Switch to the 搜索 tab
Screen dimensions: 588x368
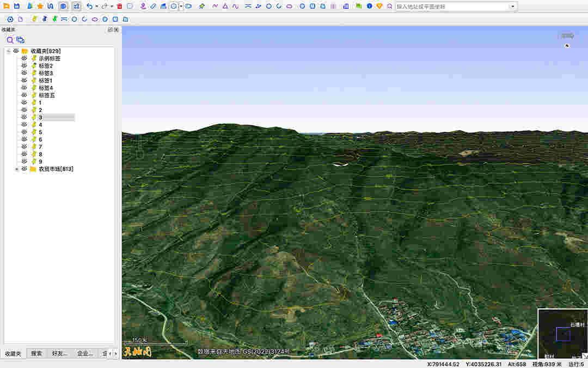point(36,354)
